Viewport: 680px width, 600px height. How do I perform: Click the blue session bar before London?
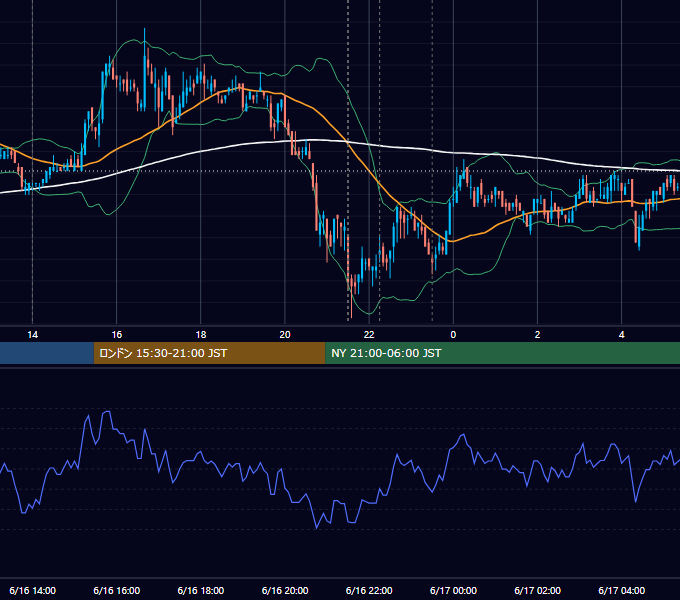coord(47,353)
